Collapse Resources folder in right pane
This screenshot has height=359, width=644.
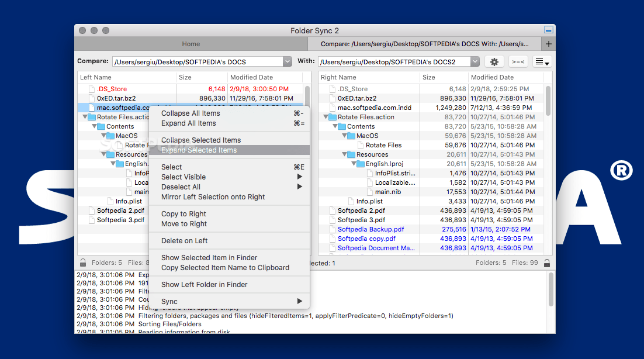(x=344, y=154)
